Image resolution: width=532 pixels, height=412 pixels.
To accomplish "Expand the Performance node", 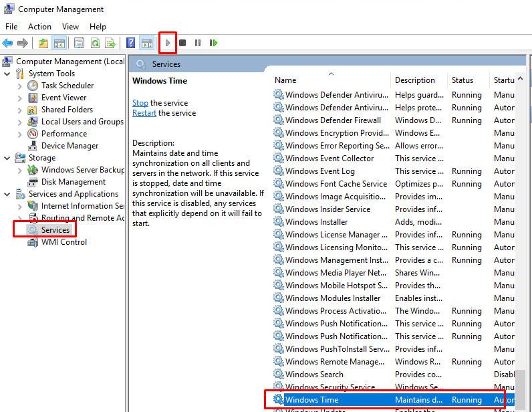I will point(19,134).
